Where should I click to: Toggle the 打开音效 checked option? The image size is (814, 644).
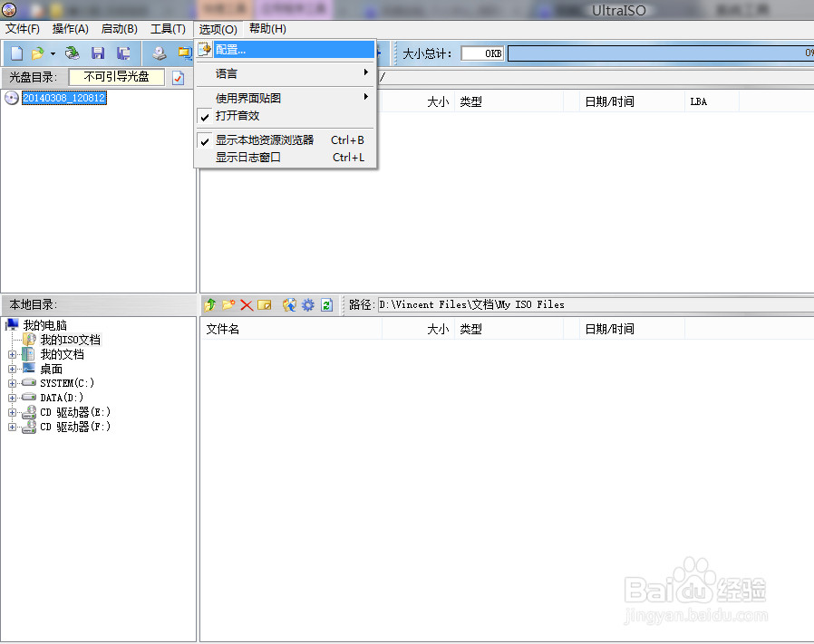[x=286, y=116]
